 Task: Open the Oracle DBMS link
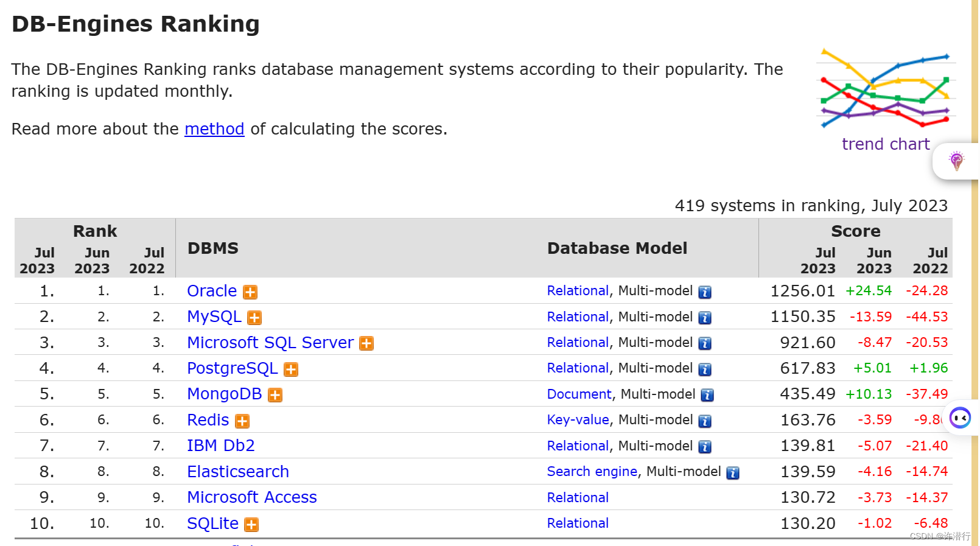click(x=212, y=291)
